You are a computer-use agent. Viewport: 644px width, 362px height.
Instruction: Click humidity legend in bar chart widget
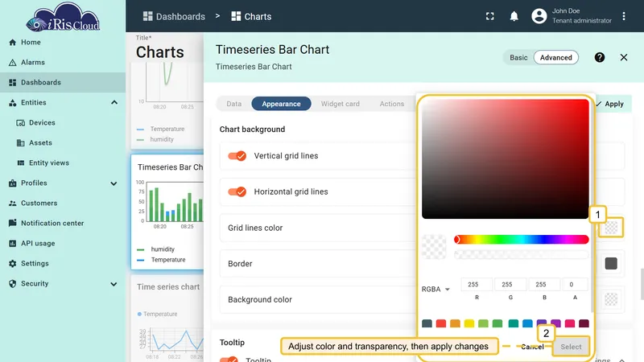click(x=163, y=249)
